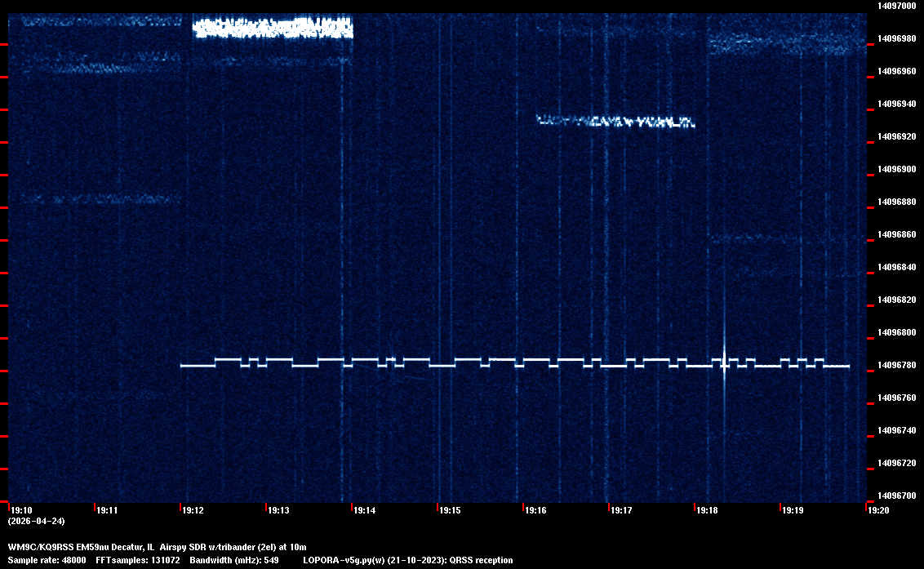Screen dimensions: 924x569
Task: Click the 14096760 frequency label
Action: coord(896,398)
